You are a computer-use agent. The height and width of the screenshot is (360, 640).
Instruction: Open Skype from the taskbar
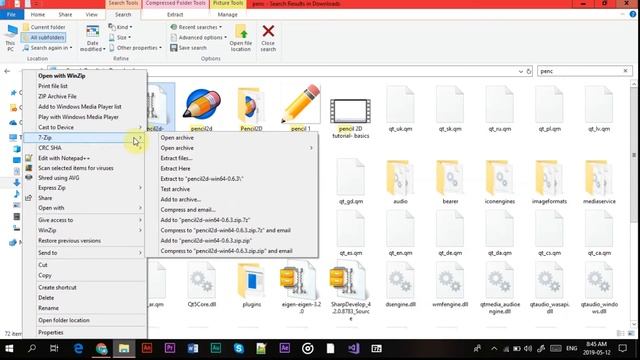239,349
